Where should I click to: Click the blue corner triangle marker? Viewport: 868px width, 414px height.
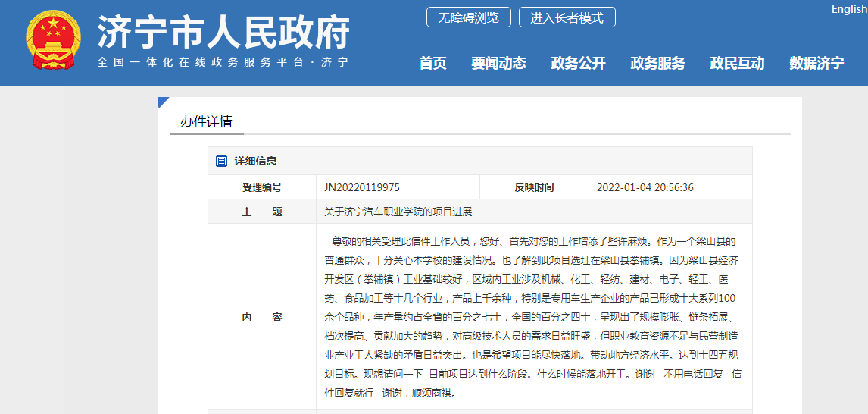pos(164,102)
